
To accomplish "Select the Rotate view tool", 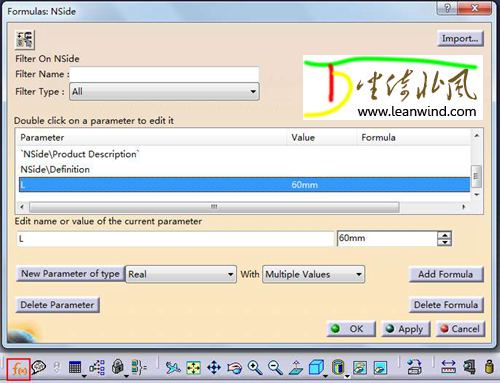I will click(x=234, y=368).
